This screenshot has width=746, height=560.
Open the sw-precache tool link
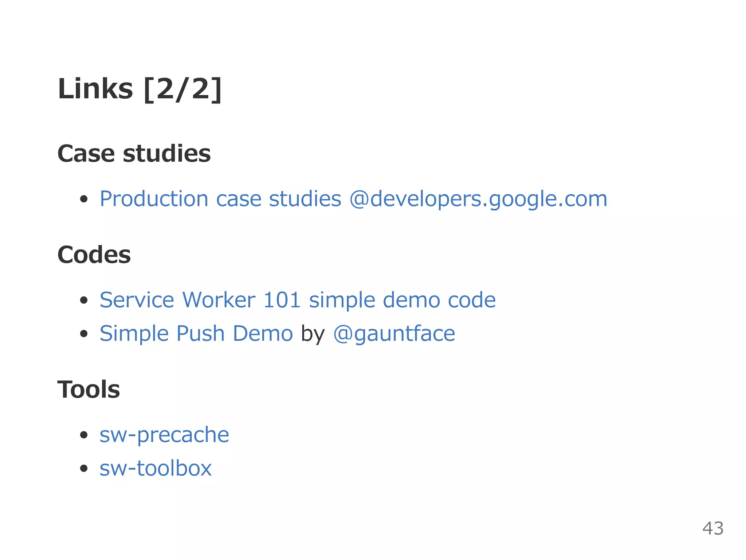164,435
